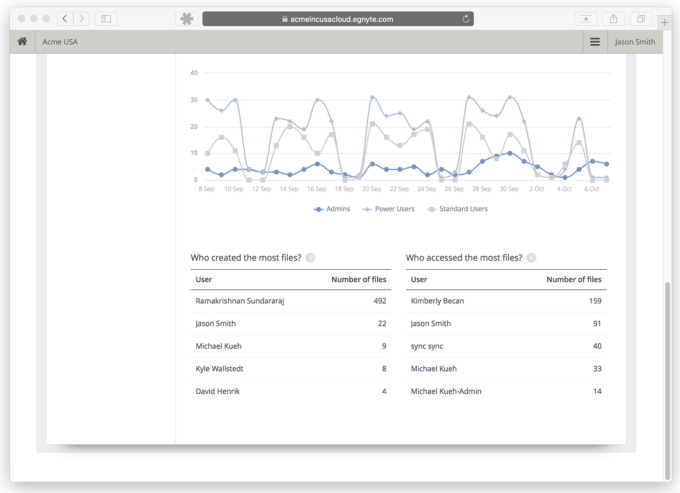The width and height of the screenshot is (680, 493).
Task: Click the Acme USA header label
Action: 60,42
